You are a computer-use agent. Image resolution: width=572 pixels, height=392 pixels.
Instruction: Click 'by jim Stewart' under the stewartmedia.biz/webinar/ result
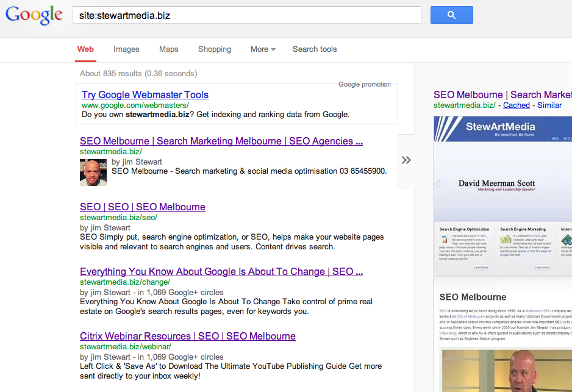(105, 357)
